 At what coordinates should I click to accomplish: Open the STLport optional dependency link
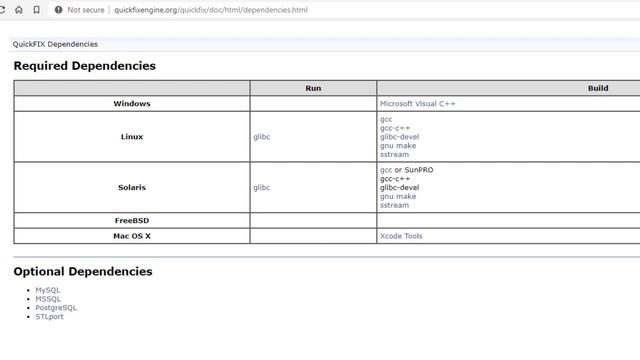pyautogui.click(x=49, y=316)
